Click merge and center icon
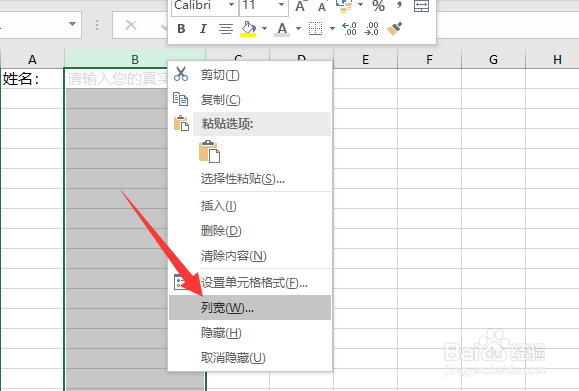This screenshot has height=391, width=579. [421, 6]
